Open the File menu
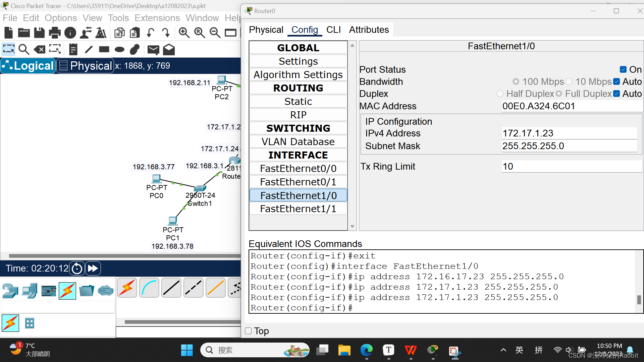644x362 pixels. coord(10,18)
